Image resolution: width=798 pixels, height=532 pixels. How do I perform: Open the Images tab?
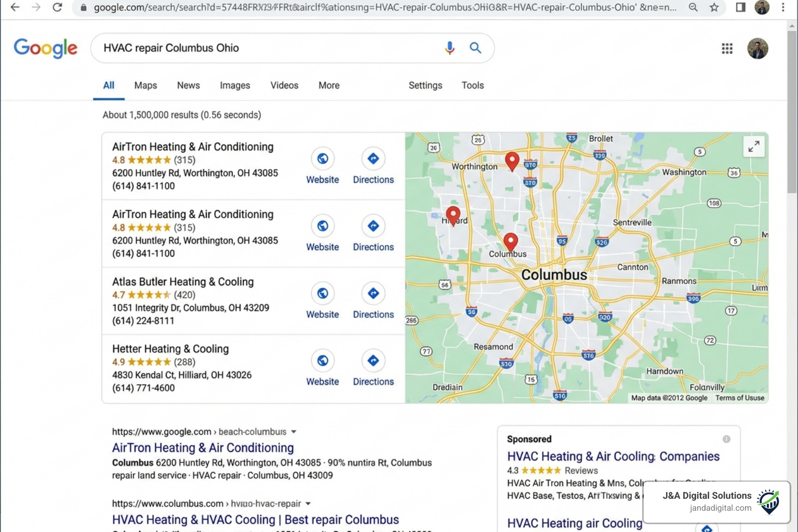pos(235,85)
